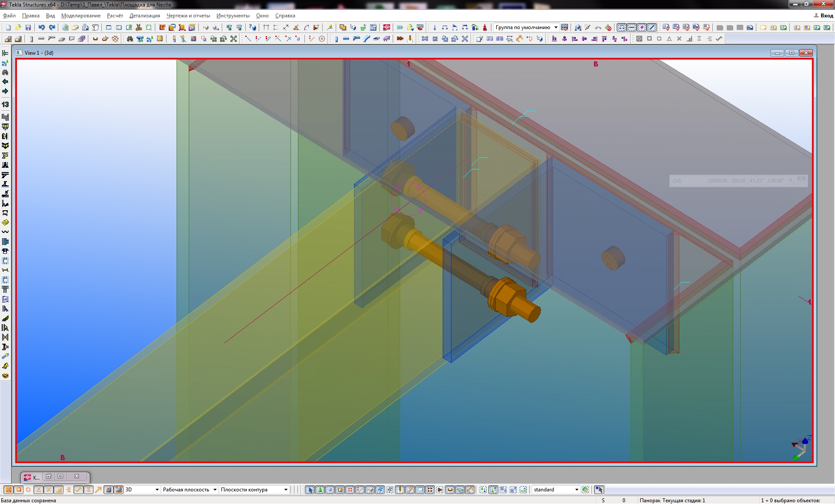The width and height of the screenshot is (835, 504).
Task: Click the Undo arrow icon
Action: coord(41,27)
